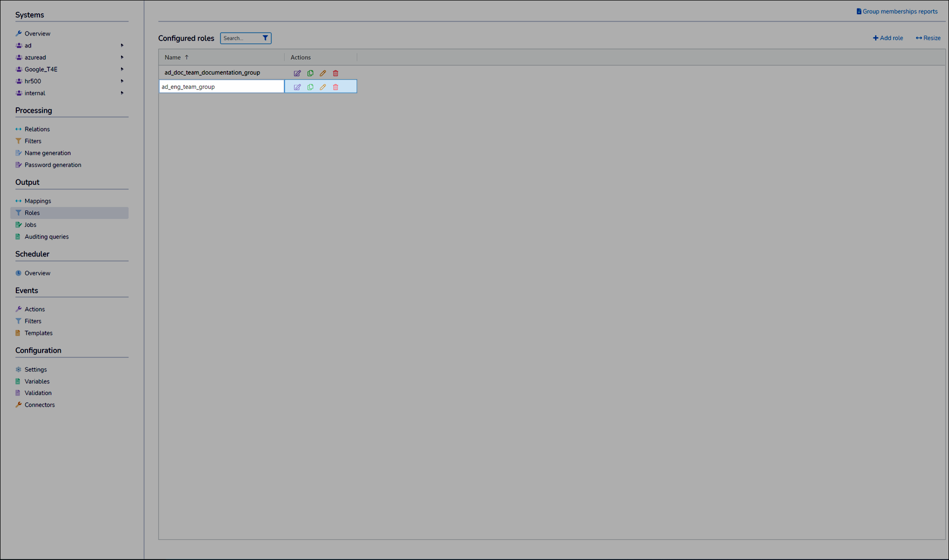Open the edit icon for ad_doc_team_documentation_group
The width and height of the screenshot is (949, 560).
pyautogui.click(x=297, y=73)
